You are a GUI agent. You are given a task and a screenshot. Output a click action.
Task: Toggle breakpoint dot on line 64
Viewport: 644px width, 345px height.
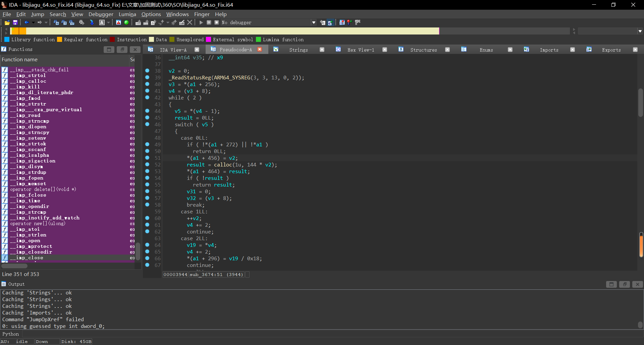click(x=147, y=245)
